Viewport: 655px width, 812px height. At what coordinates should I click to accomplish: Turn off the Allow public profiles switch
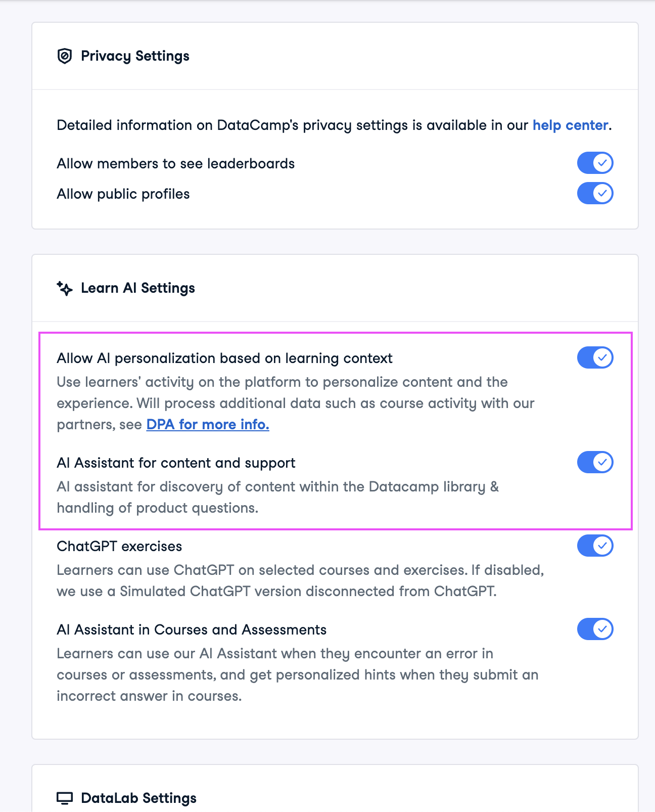click(x=595, y=194)
